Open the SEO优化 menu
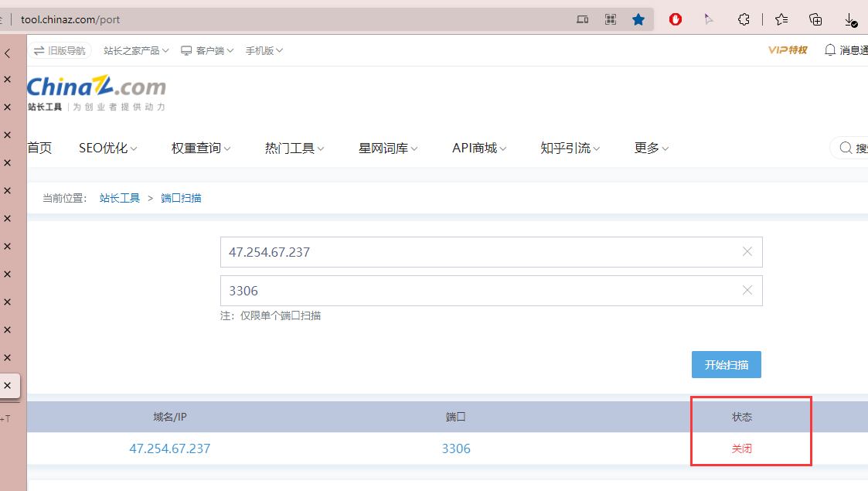The width and height of the screenshot is (868, 491). tap(108, 148)
